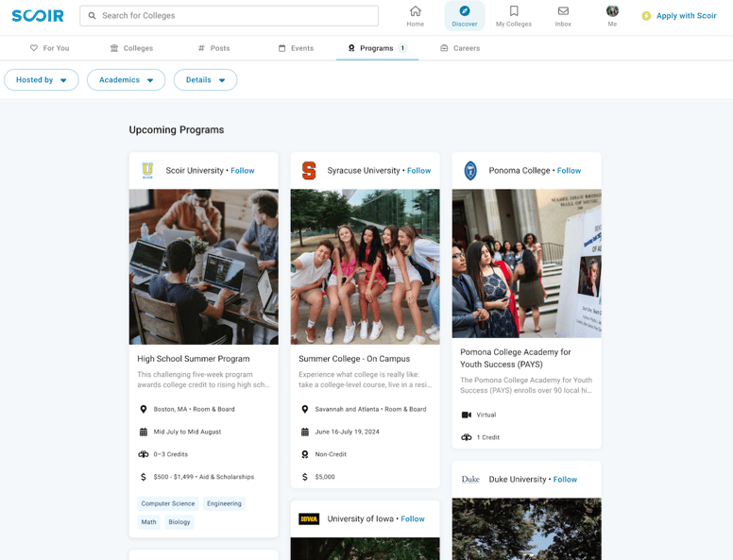This screenshot has height=560, width=733.
Task: Click ribbon icon beside Non-Credit
Action: (x=305, y=454)
